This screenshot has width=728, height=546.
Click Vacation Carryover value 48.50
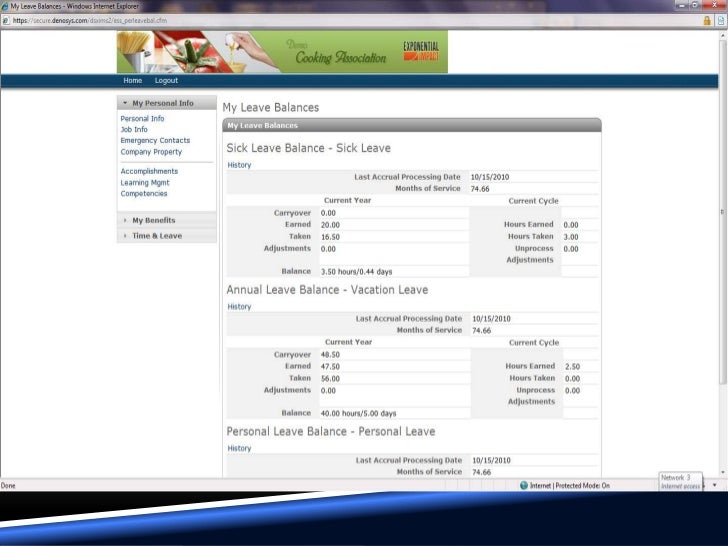(x=330, y=354)
